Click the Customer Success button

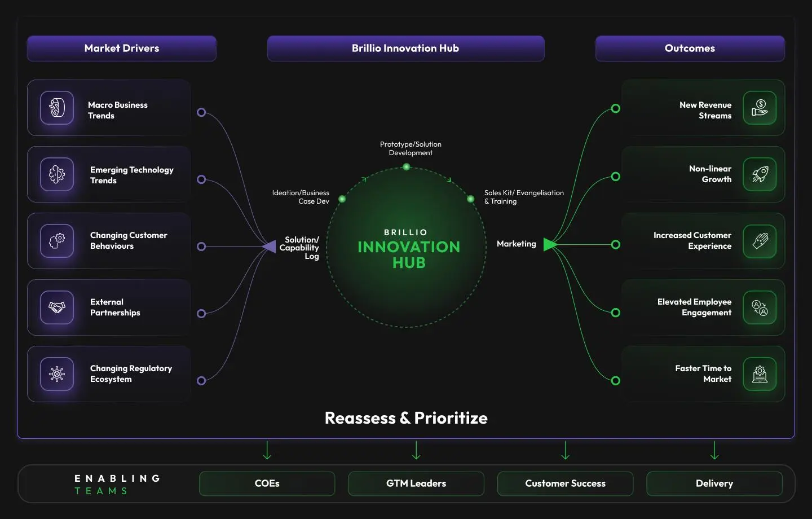point(565,483)
